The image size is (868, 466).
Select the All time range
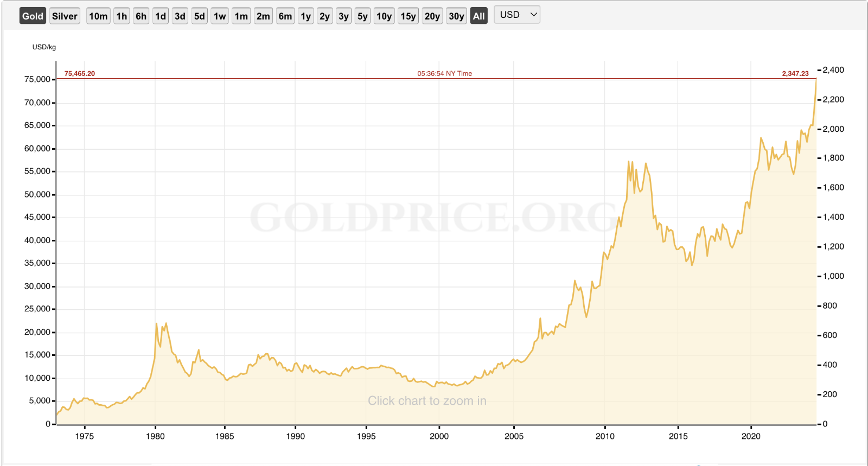(x=478, y=16)
